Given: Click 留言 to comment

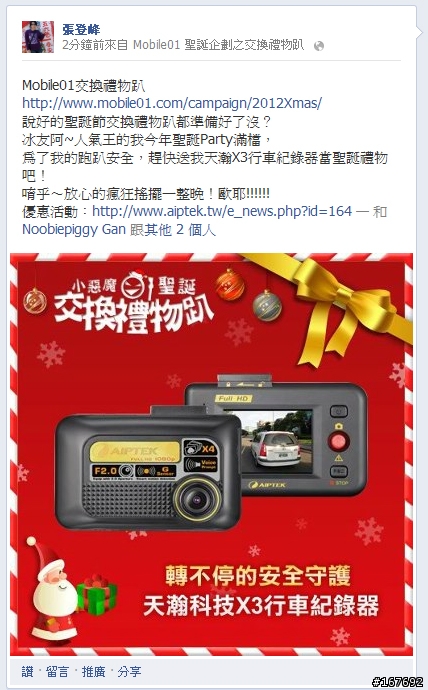Looking at the screenshot, I should [x=57, y=672].
